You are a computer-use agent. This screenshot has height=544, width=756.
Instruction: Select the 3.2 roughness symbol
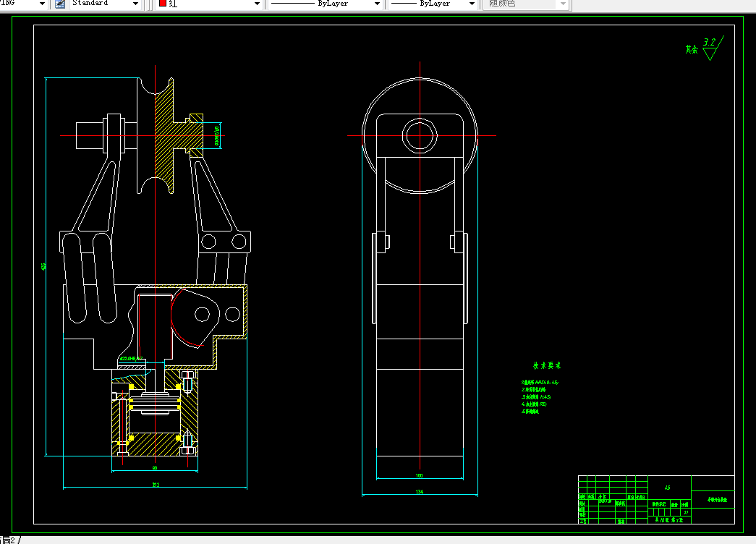713,48
